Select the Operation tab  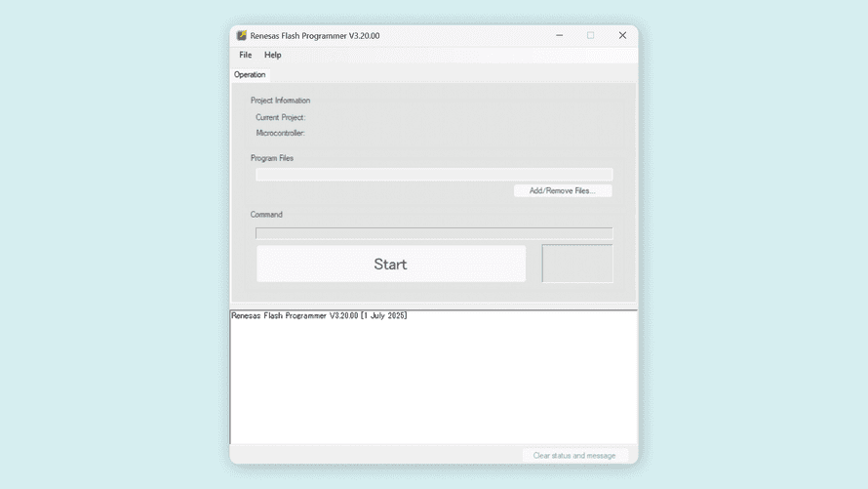click(250, 75)
